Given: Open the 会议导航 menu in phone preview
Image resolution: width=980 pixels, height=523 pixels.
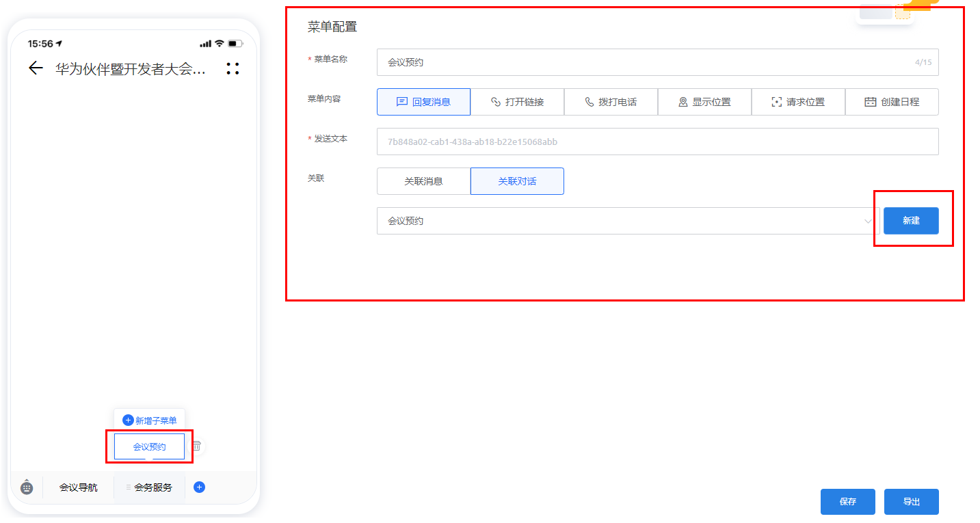Looking at the screenshot, I should pyautogui.click(x=78, y=487).
